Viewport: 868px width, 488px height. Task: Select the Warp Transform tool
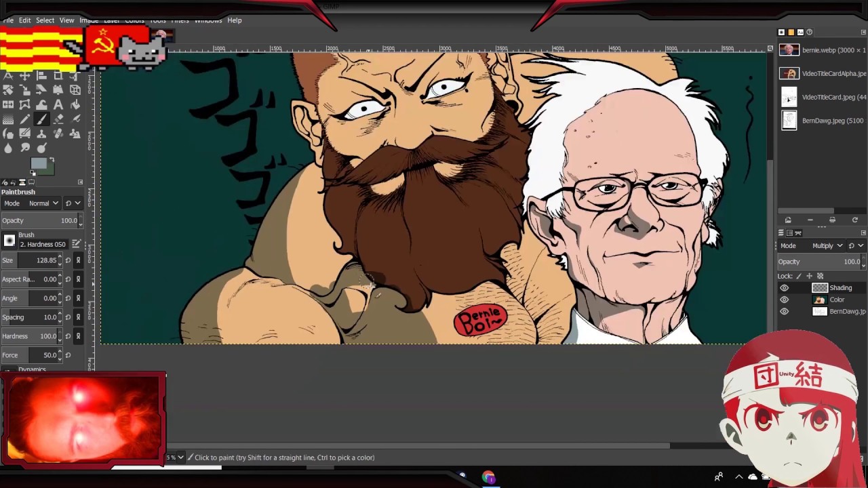coord(41,104)
